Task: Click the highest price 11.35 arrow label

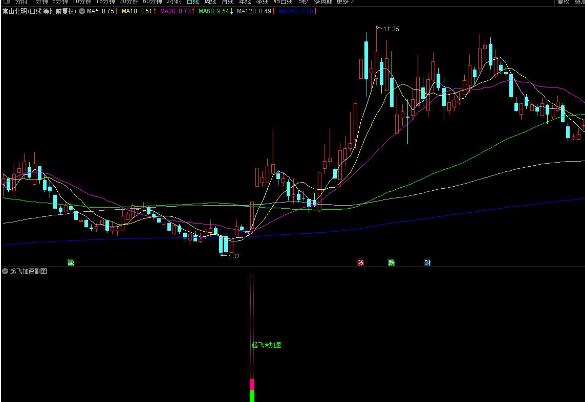Action: click(388, 29)
